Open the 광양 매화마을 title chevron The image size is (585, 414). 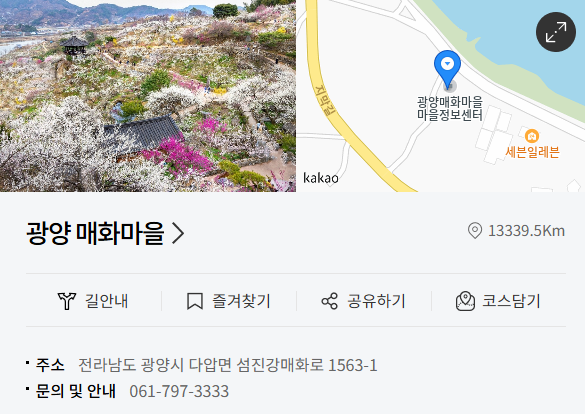178,233
